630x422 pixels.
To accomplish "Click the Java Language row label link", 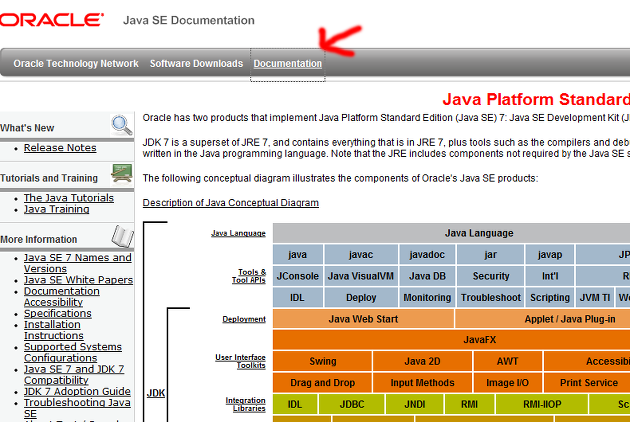I will (x=238, y=233).
